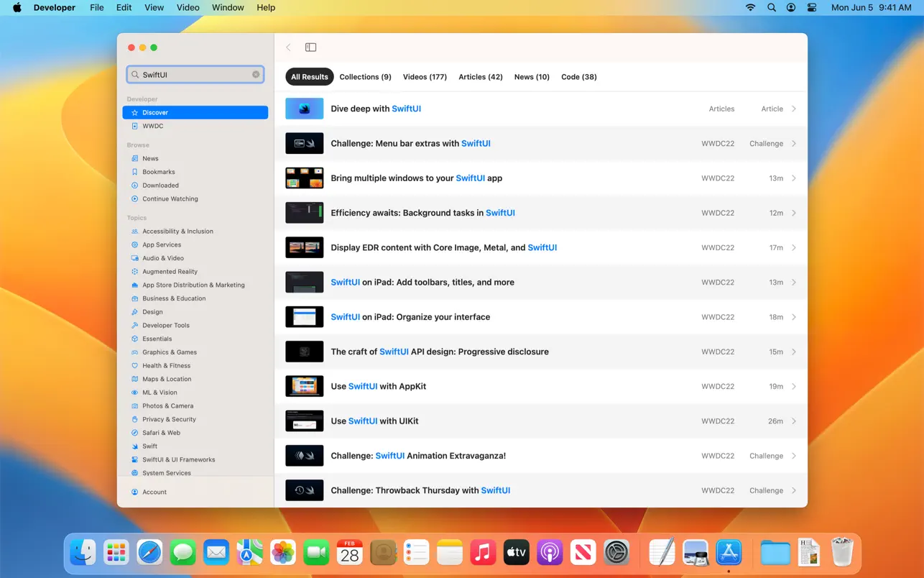Click the Health & Fitness topic icon
This screenshot has width=924, height=578.
134,365
